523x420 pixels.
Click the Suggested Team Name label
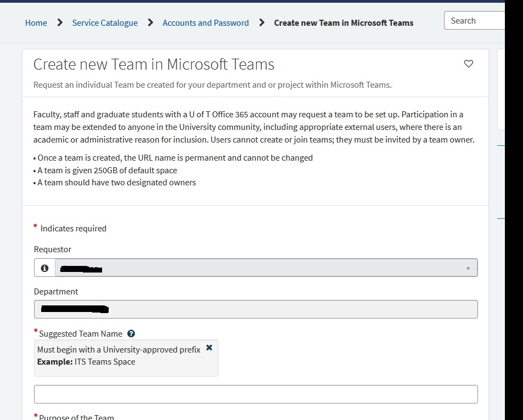click(x=81, y=333)
